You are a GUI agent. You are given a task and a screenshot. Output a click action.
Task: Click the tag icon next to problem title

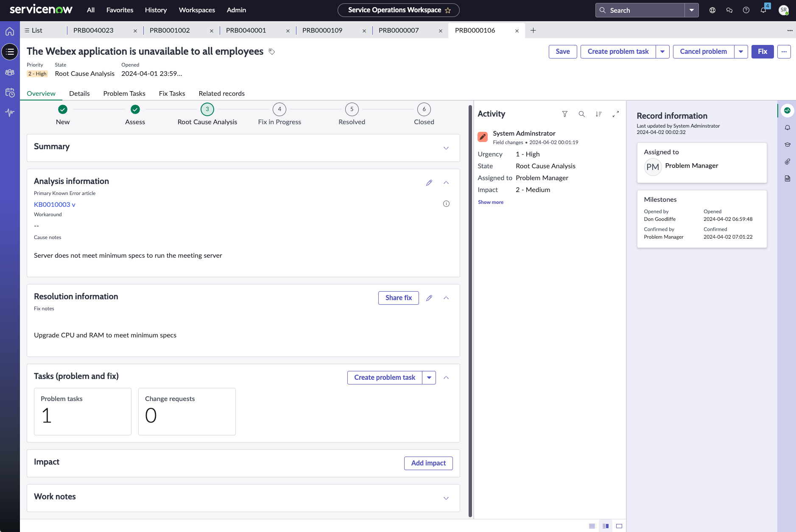272,52
